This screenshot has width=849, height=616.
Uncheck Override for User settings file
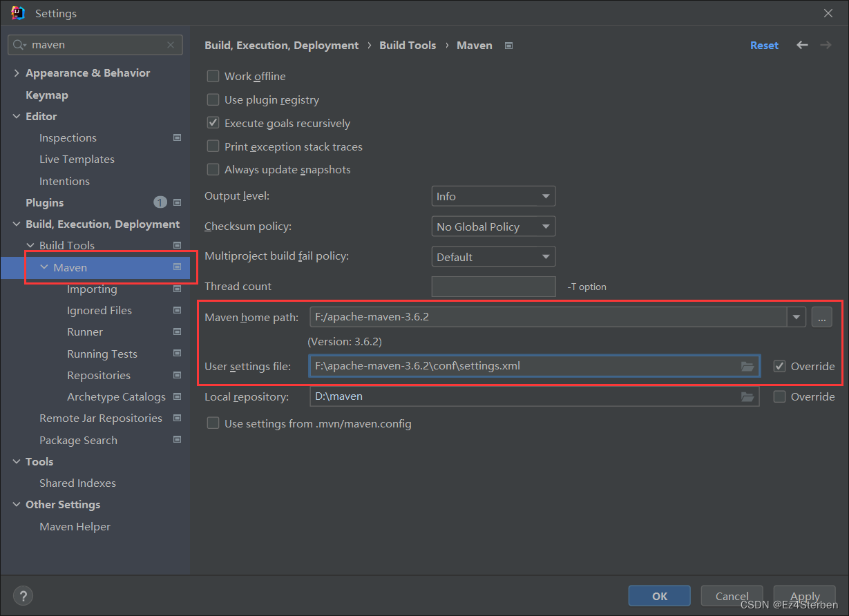[x=780, y=366]
